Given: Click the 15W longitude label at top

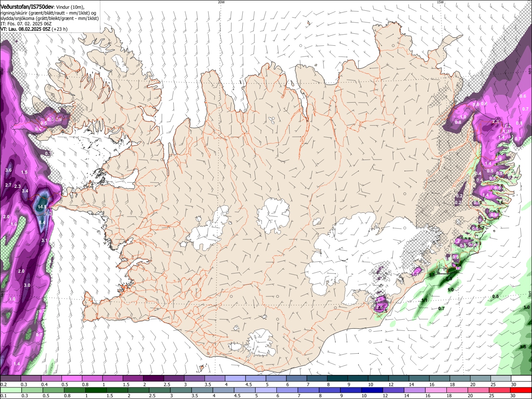Looking at the screenshot, I should 440,2.
